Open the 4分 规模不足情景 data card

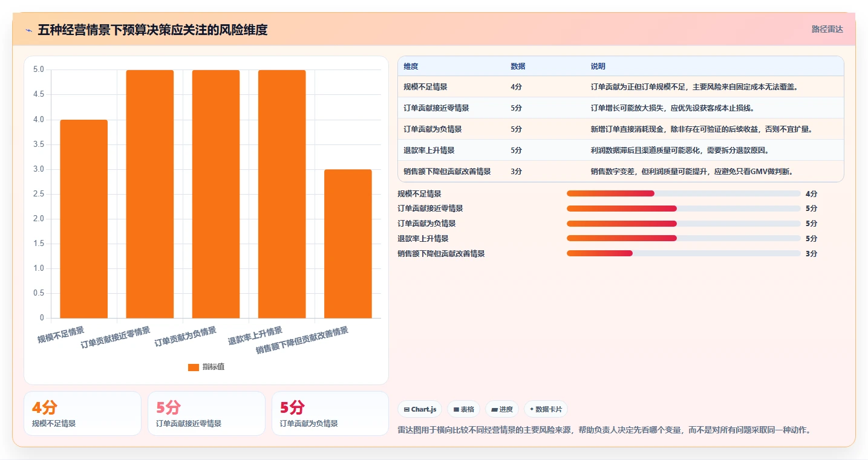pos(82,413)
